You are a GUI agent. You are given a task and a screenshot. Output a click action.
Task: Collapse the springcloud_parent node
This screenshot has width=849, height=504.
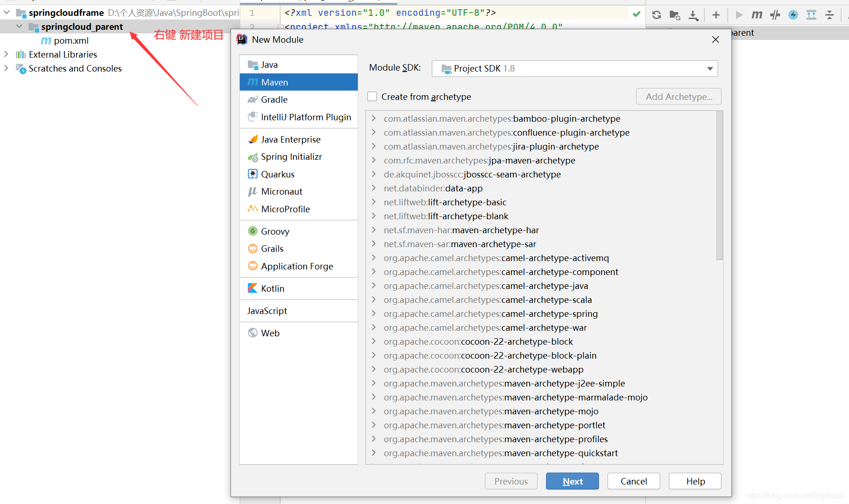tap(19, 26)
